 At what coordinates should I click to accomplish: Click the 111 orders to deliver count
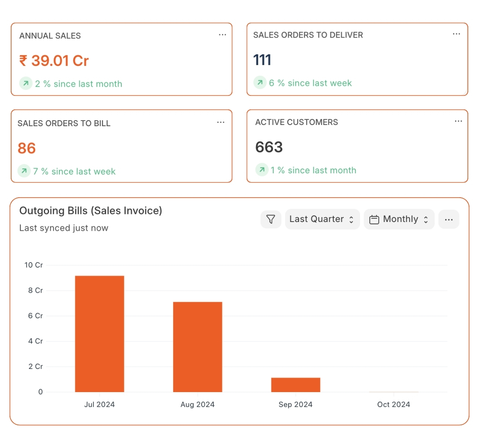[262, 60]
